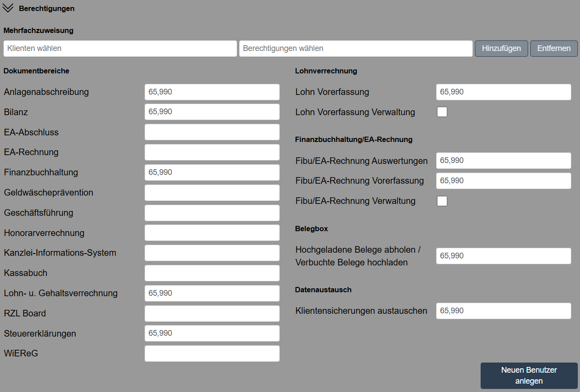Image resolution: width=580 pixels, height=392 pixels.
Task: Click the Lohn Vorerfassung field
Action: click(503, 92)
